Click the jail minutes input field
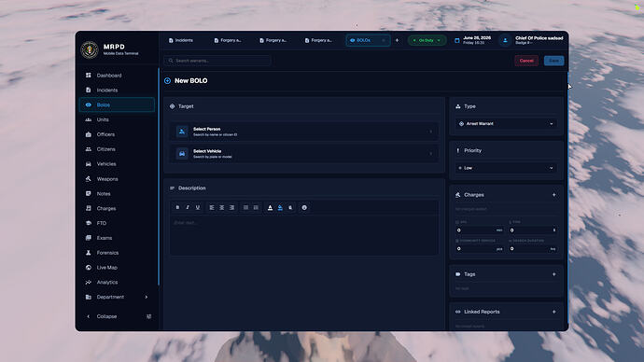 480,230
